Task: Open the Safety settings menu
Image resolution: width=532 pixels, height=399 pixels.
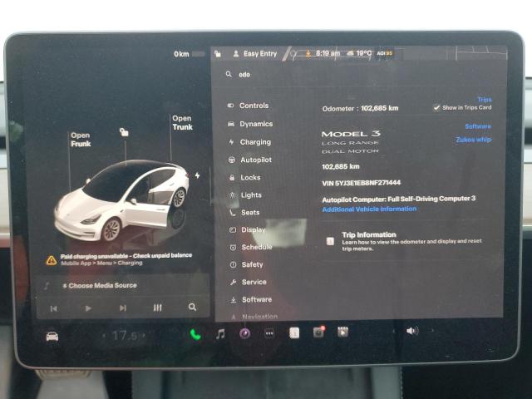Action: click(247, 264)
